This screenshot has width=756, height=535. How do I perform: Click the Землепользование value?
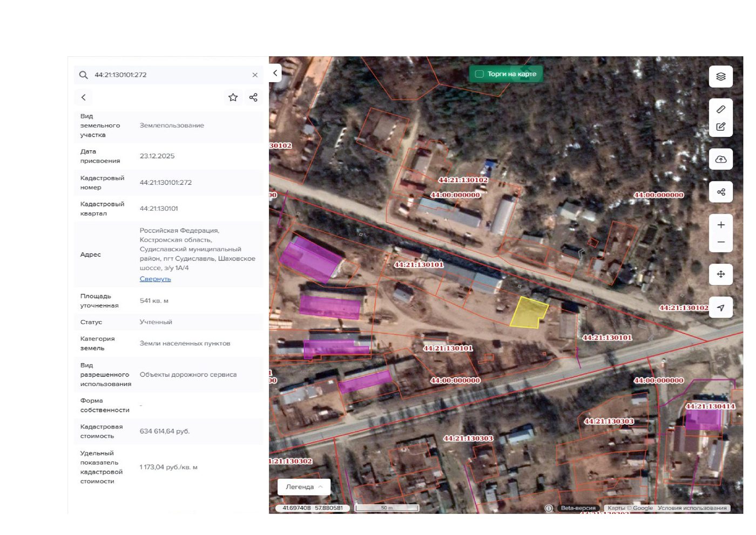tap(172, 125)
